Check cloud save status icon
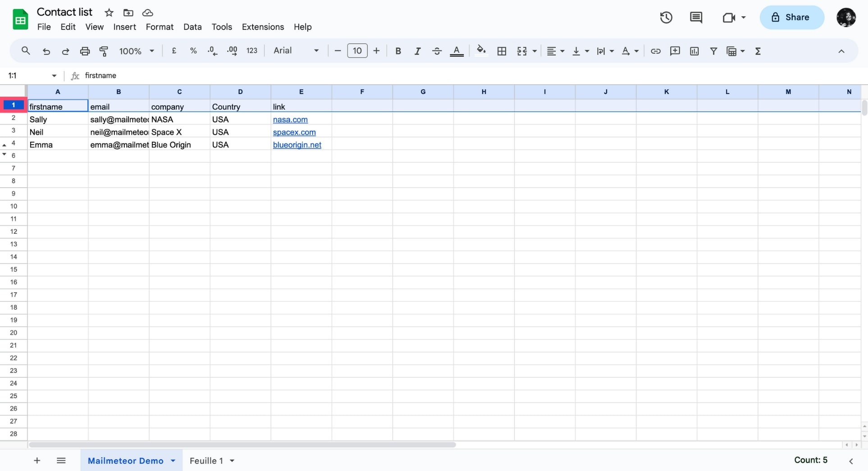The image size is (868, 471). 148,13
